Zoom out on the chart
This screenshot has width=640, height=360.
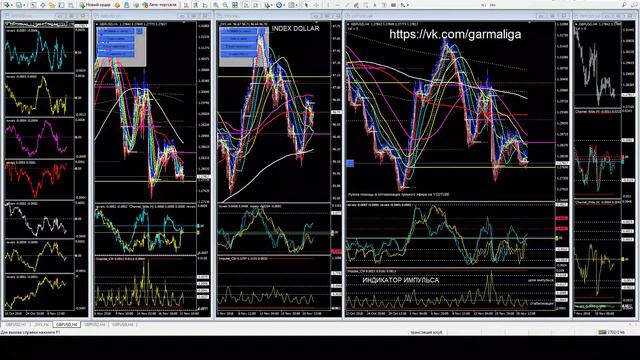225,5
